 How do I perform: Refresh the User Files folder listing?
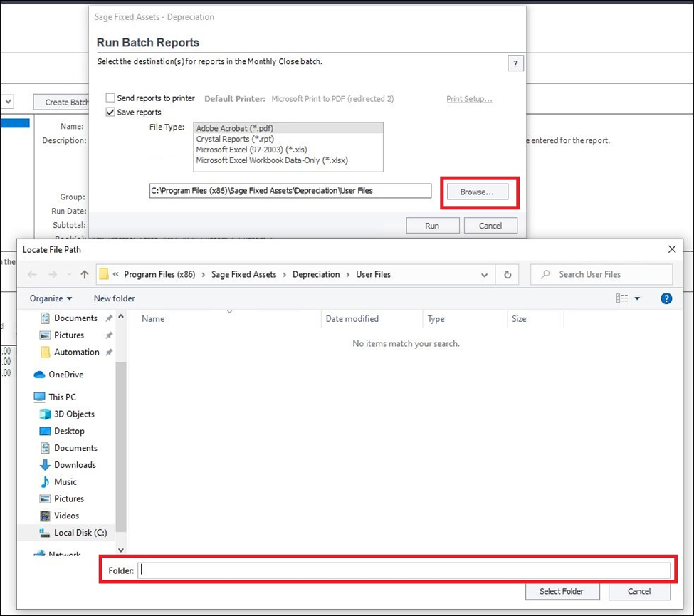point(508,275)
